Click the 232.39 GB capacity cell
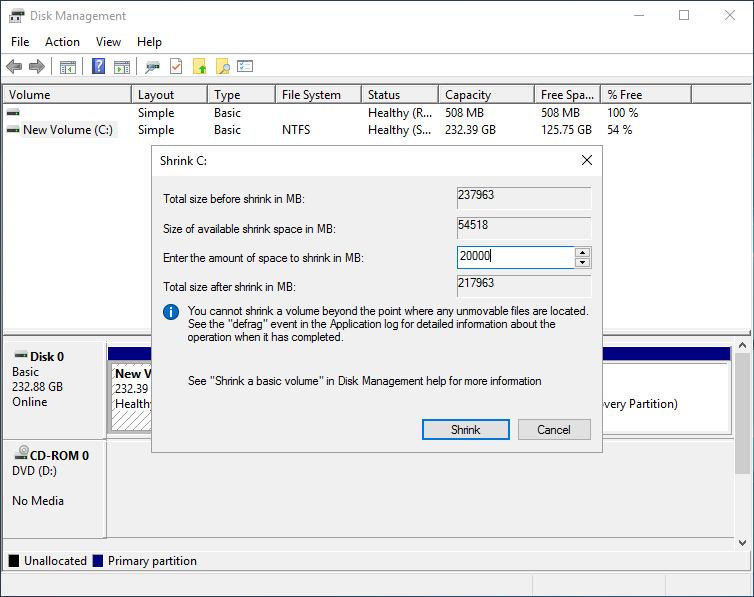 pos(470,130)
